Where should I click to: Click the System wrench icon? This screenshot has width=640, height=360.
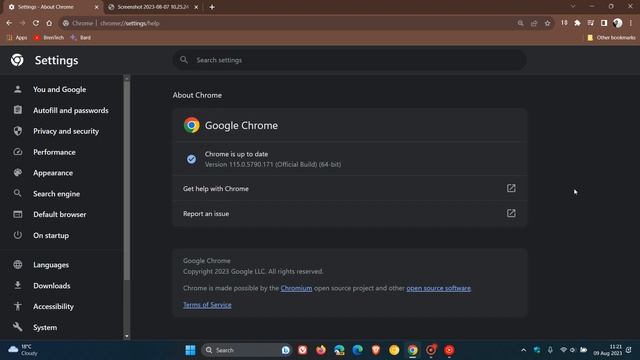pyautogui.click(x=18, y=327)
